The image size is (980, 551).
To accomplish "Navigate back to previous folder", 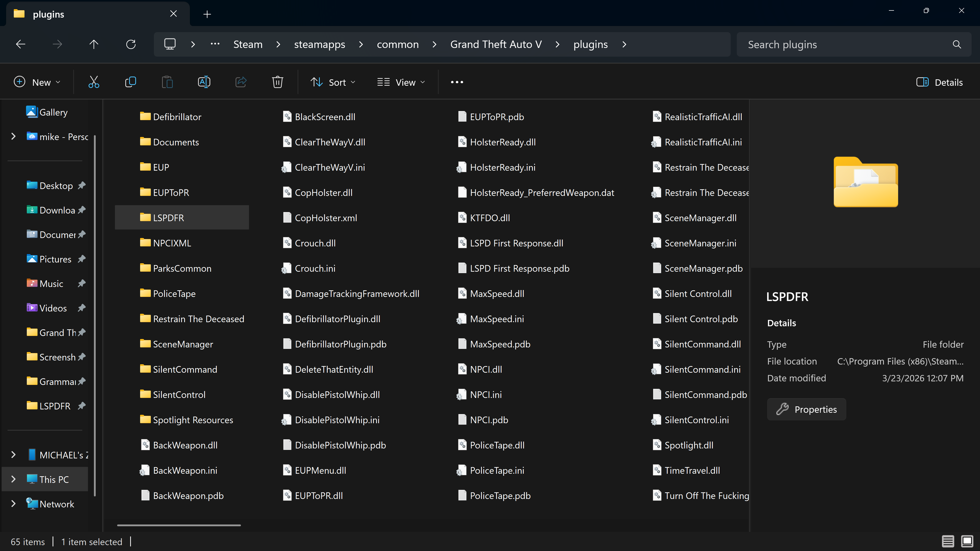I will [x=20, y=44].
